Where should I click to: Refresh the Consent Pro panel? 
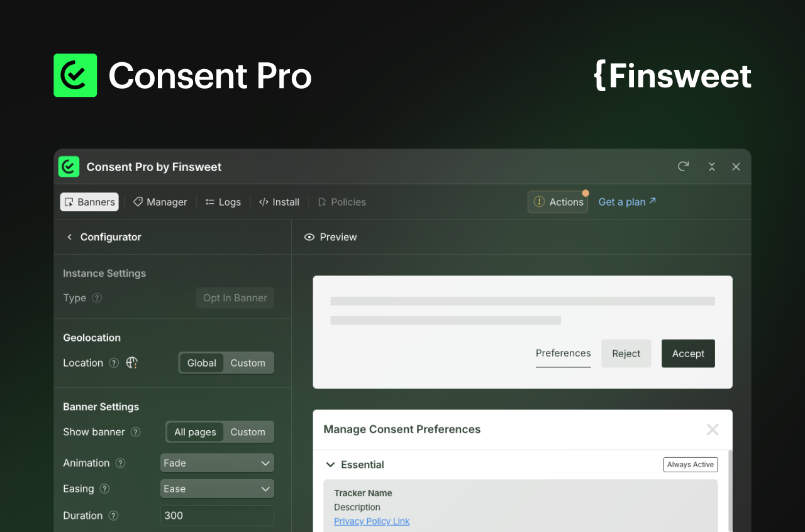(x=683, y=167)
